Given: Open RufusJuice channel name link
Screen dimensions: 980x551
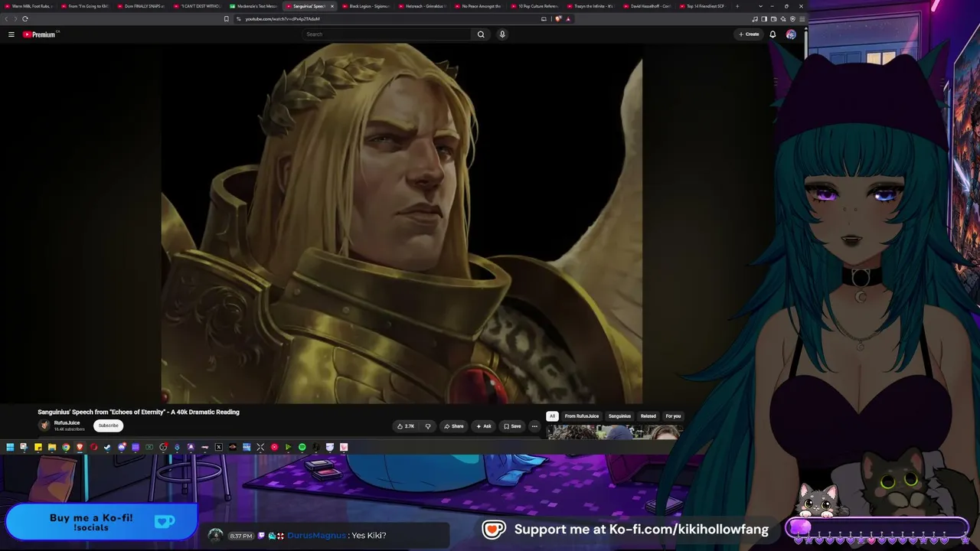Looking at the screenshot, I should (x=67, y=422).
